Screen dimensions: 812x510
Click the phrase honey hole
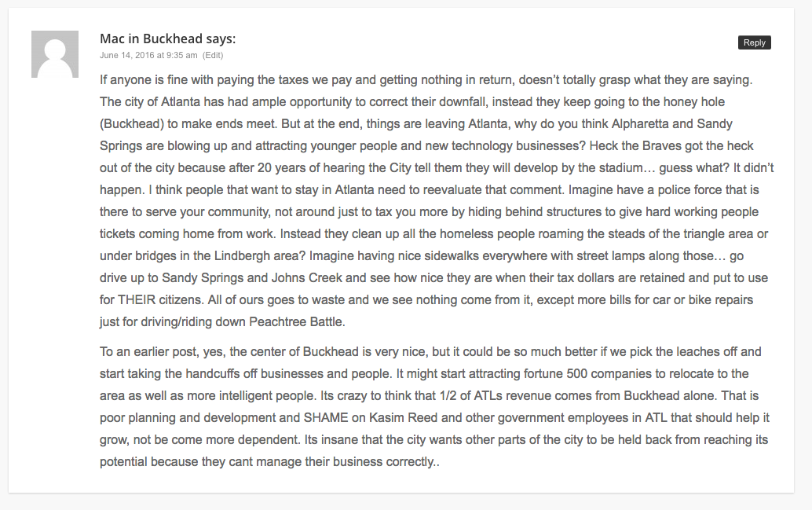pyautogui.click(x=697, y=102)
